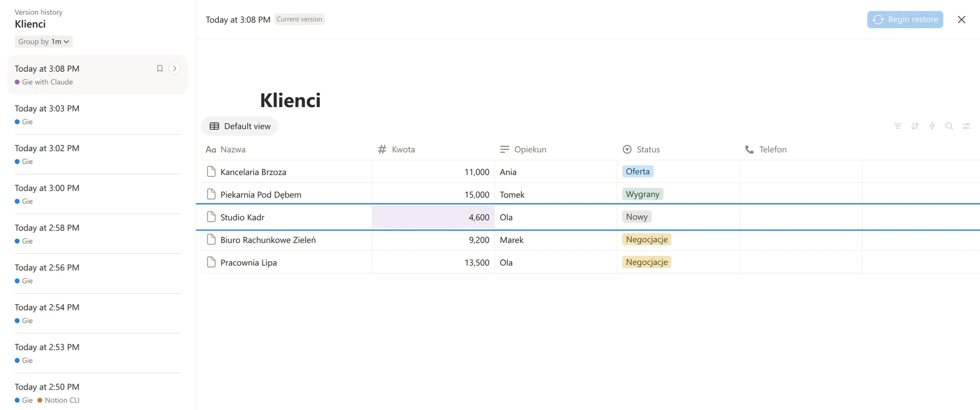Click the page icon beside Piekarnia Pod Dębem
The height and width of the screenshot is (410, 980).
(211, 194)
